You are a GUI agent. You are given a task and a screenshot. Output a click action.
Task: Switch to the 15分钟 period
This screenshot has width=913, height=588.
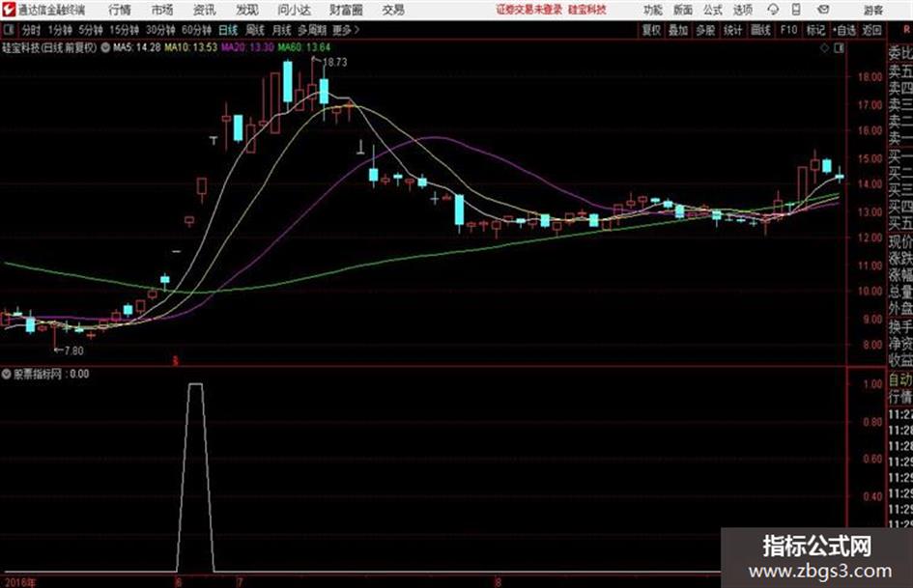pos(125,30)
